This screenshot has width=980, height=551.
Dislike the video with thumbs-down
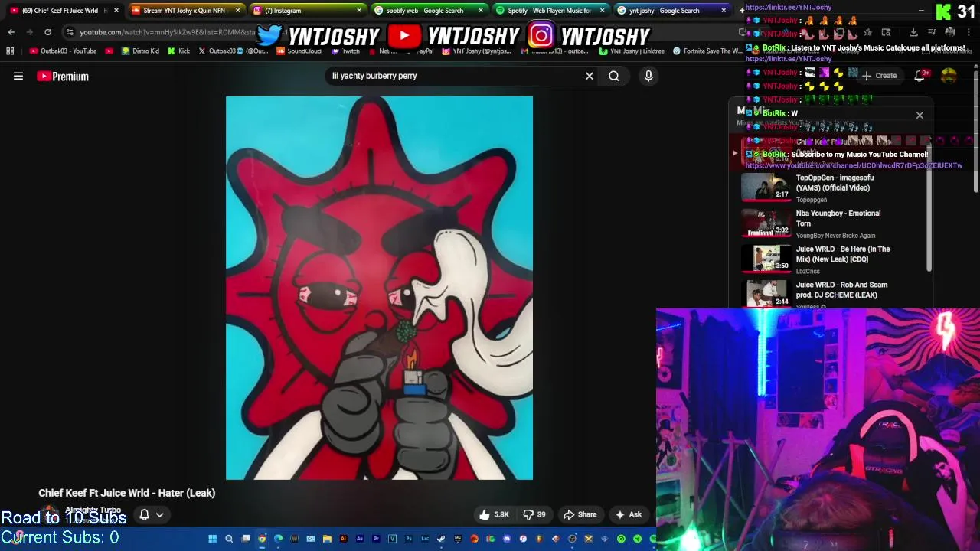tap(534, 514)
